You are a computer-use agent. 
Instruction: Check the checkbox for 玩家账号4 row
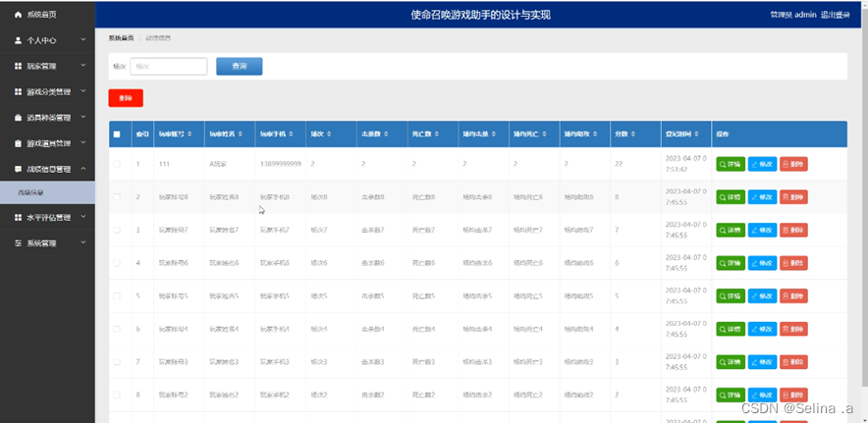117,329
